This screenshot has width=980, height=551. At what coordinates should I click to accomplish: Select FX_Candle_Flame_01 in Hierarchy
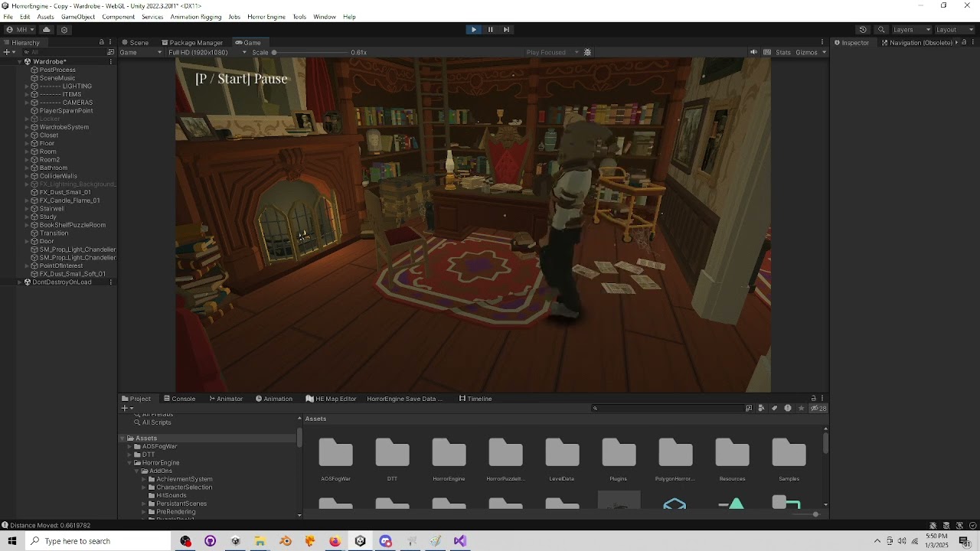(69, 201)
